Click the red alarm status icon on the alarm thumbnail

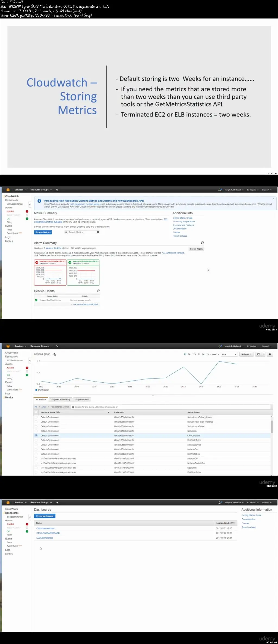pos(37,262)
